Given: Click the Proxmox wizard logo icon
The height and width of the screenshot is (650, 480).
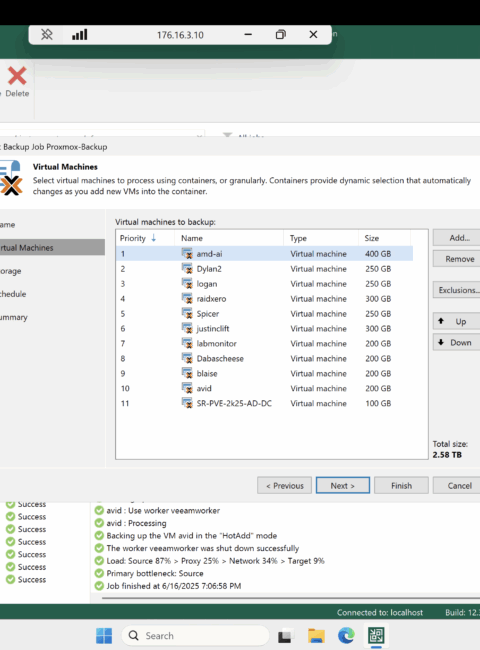Looking at the screenshot, I should pos(11,178).
